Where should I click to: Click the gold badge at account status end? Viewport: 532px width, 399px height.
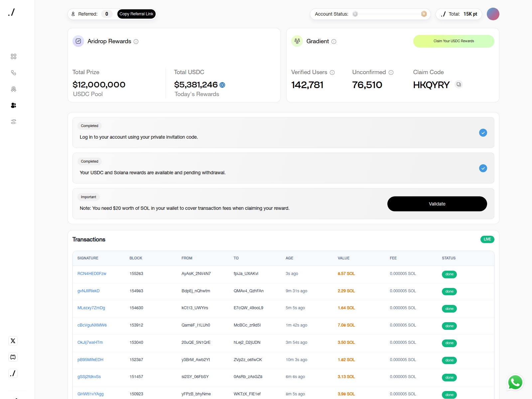click(424, 14)
